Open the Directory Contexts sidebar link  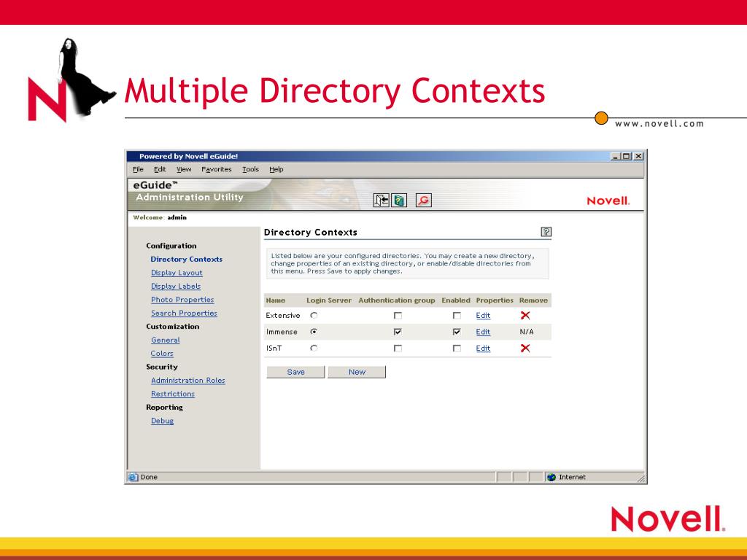(x=186, y=259)
